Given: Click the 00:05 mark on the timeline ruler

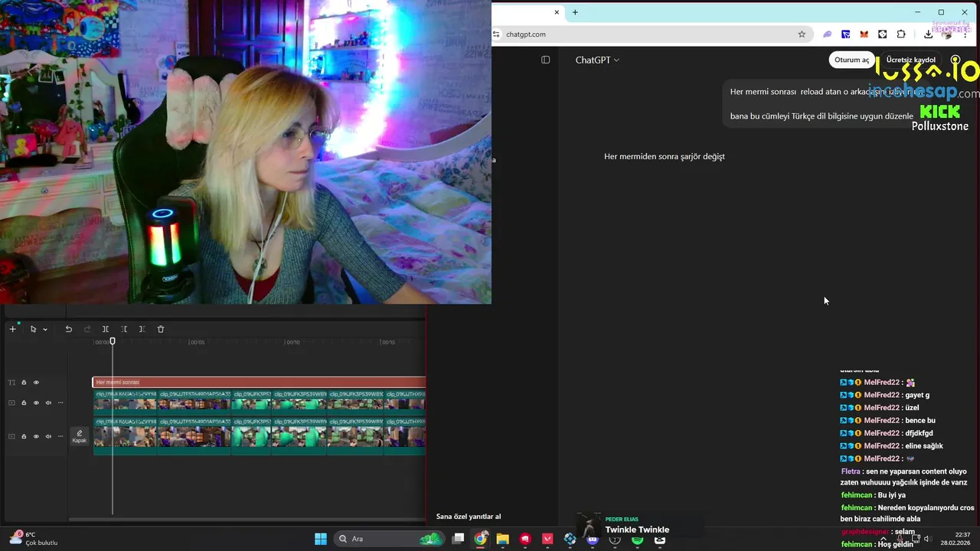Looking at the screenshot, I should 197,342.
